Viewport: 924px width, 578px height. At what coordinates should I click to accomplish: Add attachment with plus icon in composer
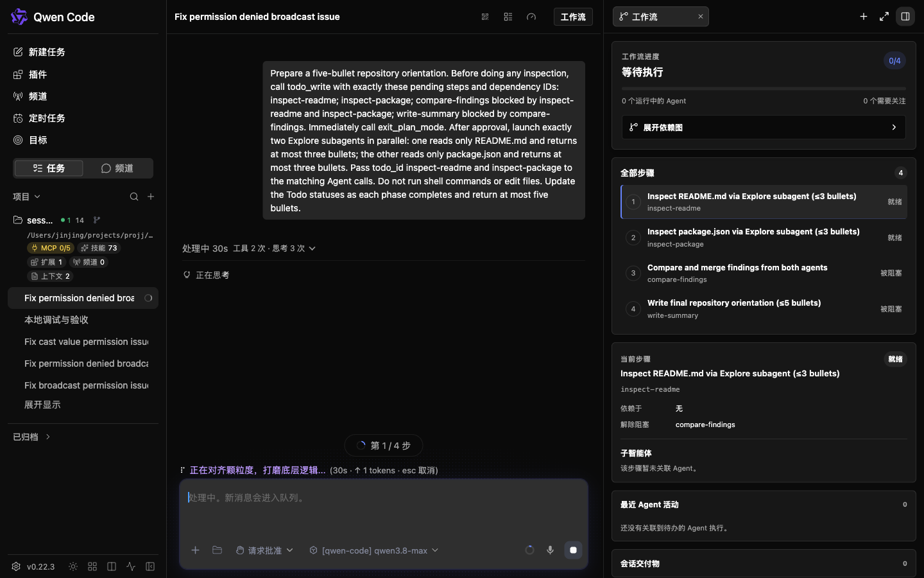point(196,550)
